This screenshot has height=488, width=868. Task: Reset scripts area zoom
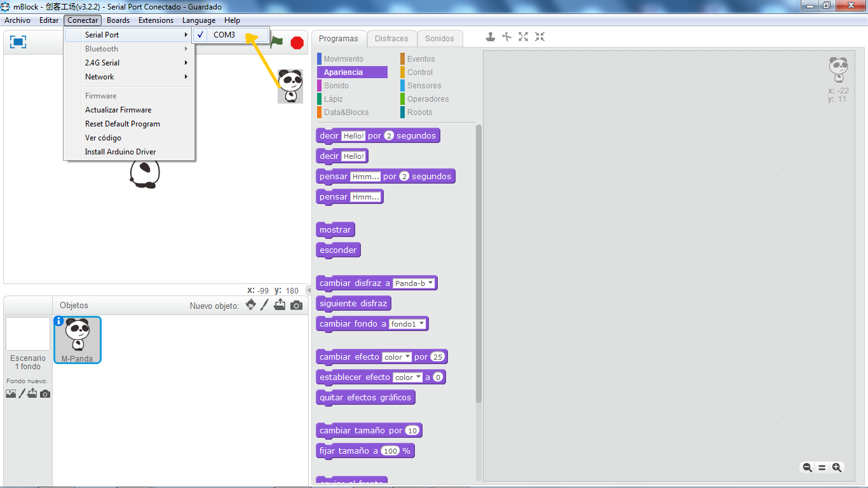click(822, 467)
